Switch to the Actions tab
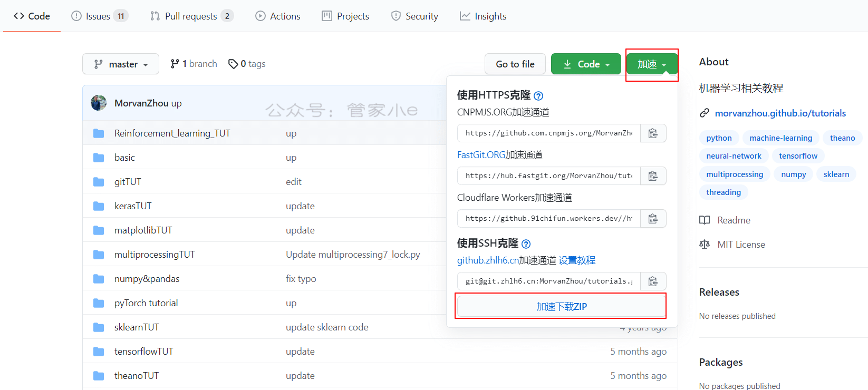 pyautogui.click(x=277, y=16)
